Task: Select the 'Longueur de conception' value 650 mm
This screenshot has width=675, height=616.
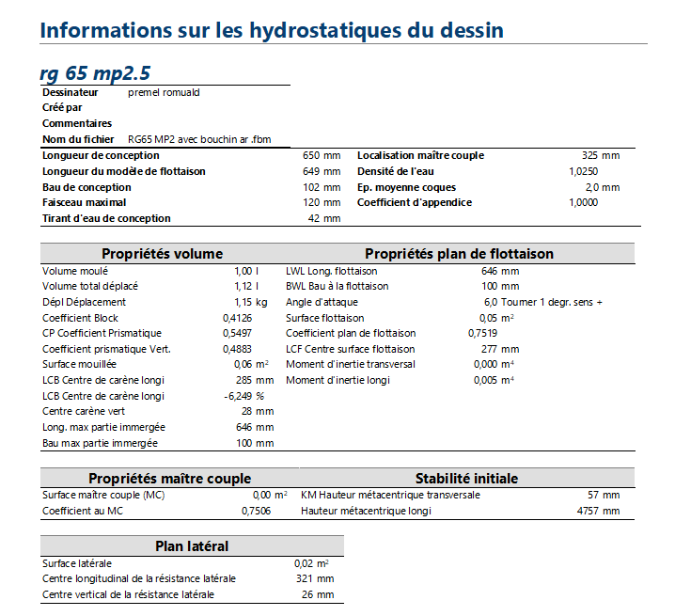Action: pos(322,155)
